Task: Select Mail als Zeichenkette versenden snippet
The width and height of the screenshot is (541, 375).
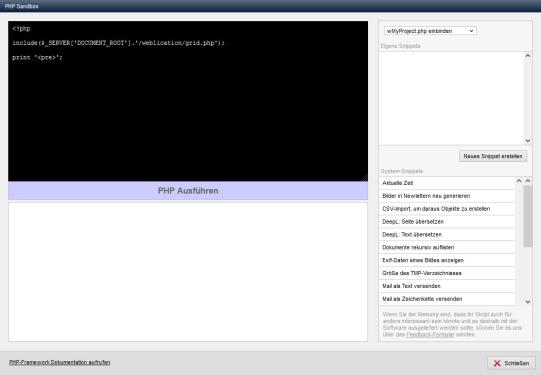Action: point(447,299)
